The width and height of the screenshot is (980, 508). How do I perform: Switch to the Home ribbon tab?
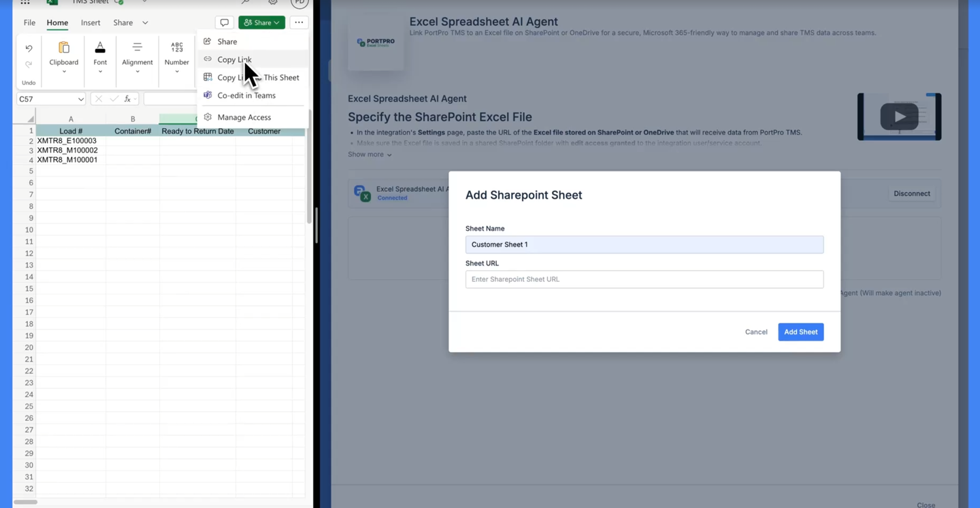point(57,22)
